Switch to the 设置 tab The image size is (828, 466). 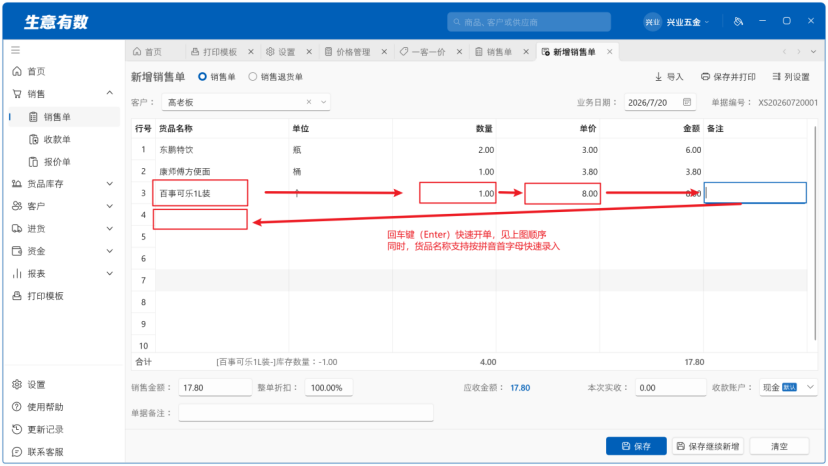pos(281,52)
